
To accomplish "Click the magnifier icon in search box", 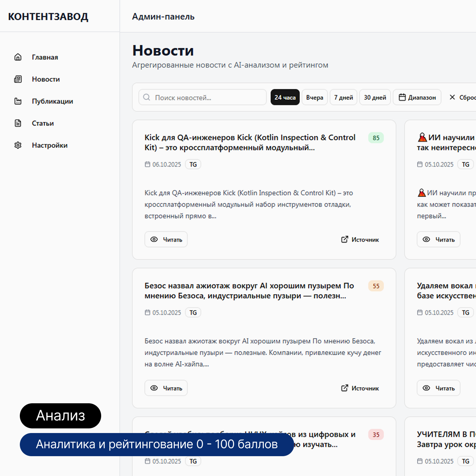I will [146, 97].
